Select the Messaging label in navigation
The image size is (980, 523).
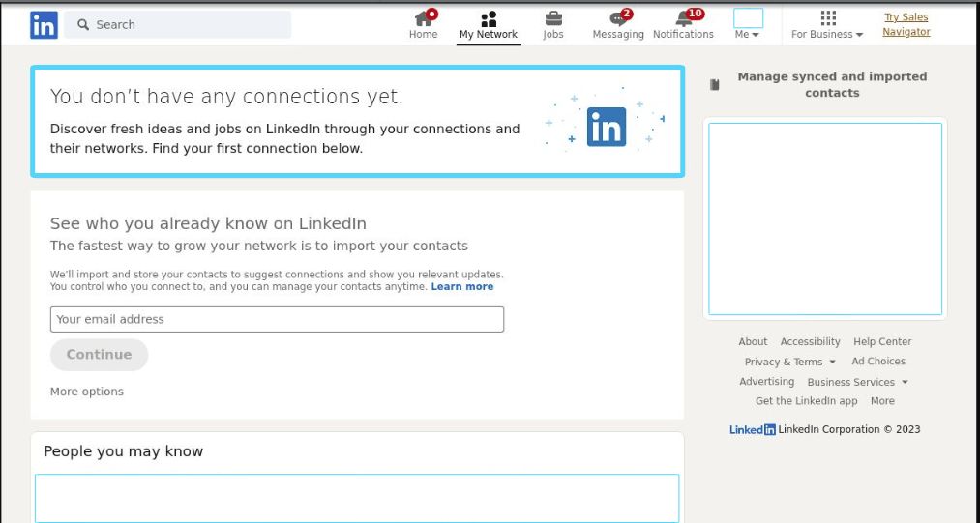[618, 35]
